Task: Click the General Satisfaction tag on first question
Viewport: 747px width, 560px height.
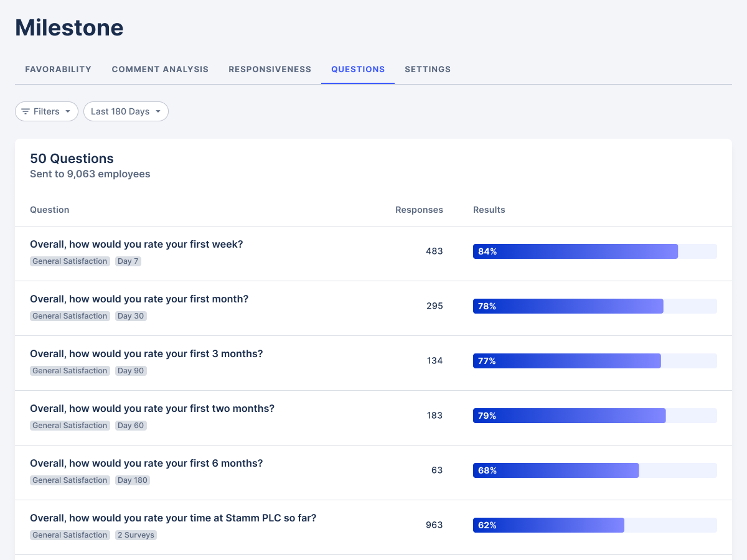Action: click(70, 261)
